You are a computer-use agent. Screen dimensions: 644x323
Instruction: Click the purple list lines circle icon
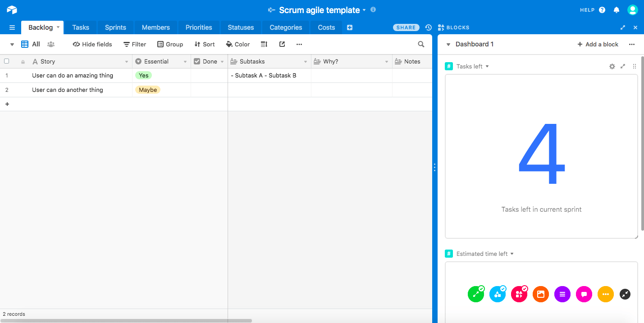pos(562,294)
